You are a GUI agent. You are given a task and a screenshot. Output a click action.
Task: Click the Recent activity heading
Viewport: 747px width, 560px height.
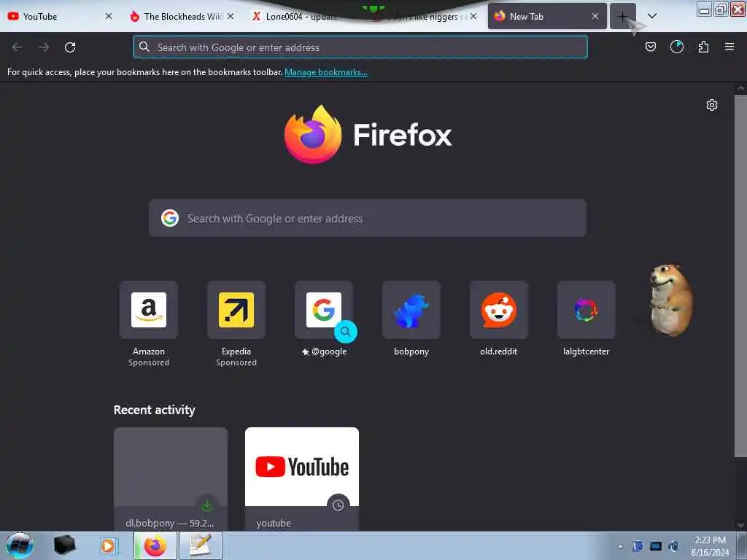click(x=155, y=410)
